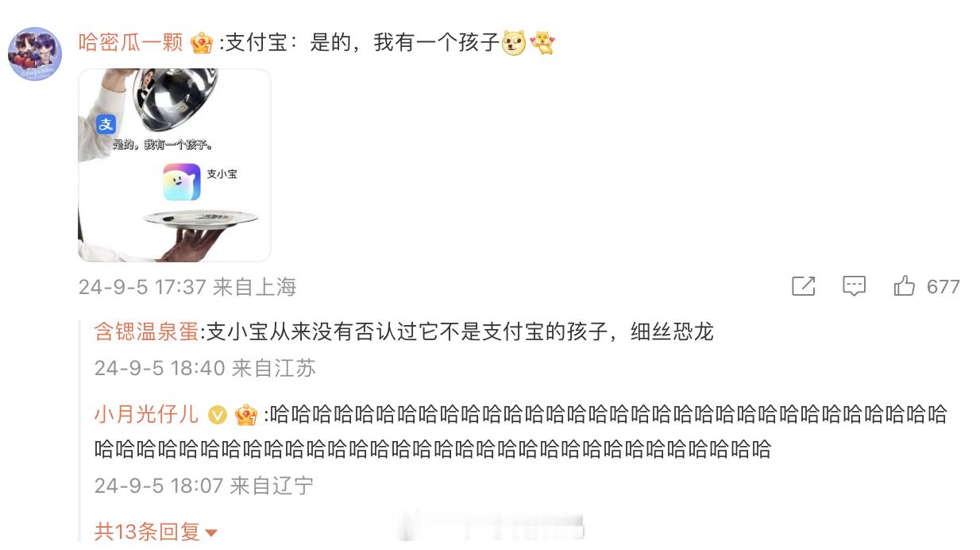980x550 pixels.
Task: Click the 24-9-5 17:37 来自上海 timestamp
Action: point(187,287)
